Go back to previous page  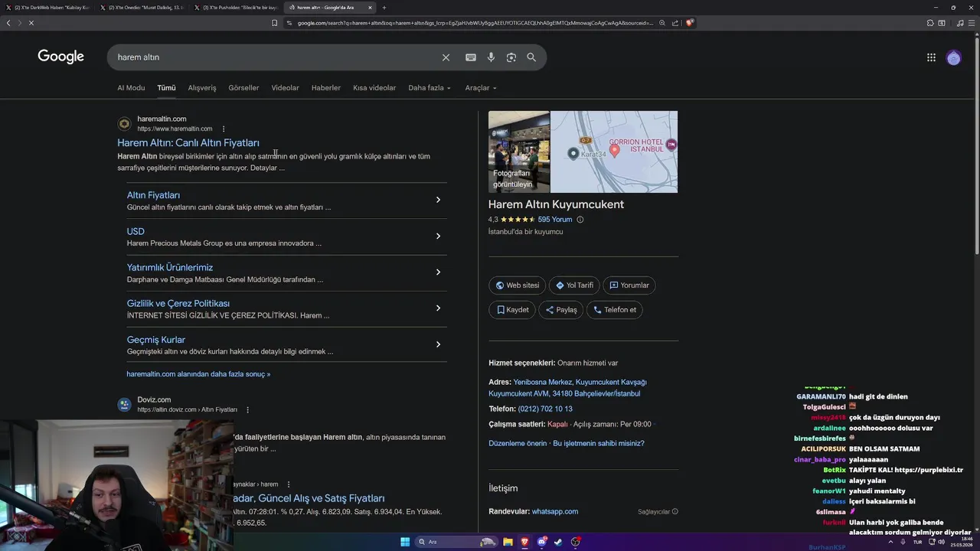[8, 23]
